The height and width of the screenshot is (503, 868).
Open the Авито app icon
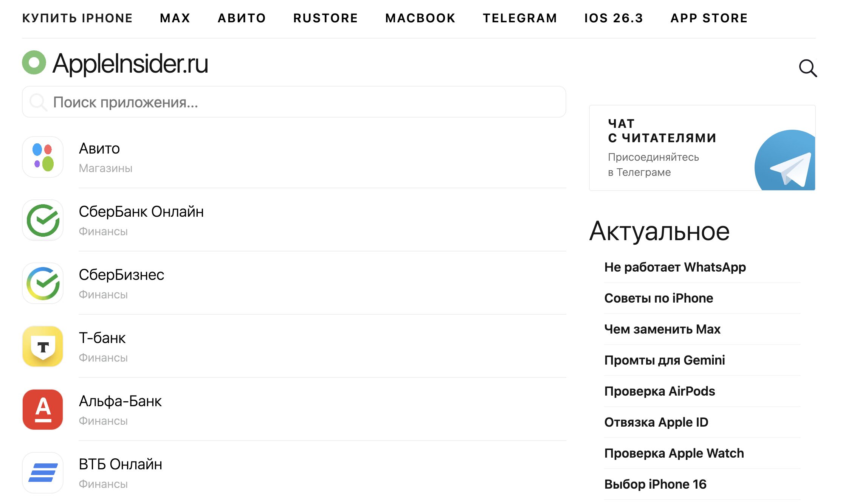(43, 157)
